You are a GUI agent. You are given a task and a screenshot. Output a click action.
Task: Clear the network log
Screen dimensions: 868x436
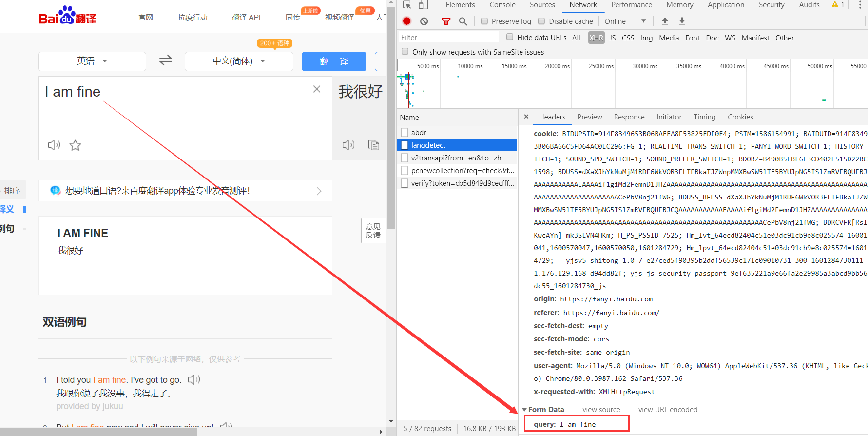tap(424, 21)
